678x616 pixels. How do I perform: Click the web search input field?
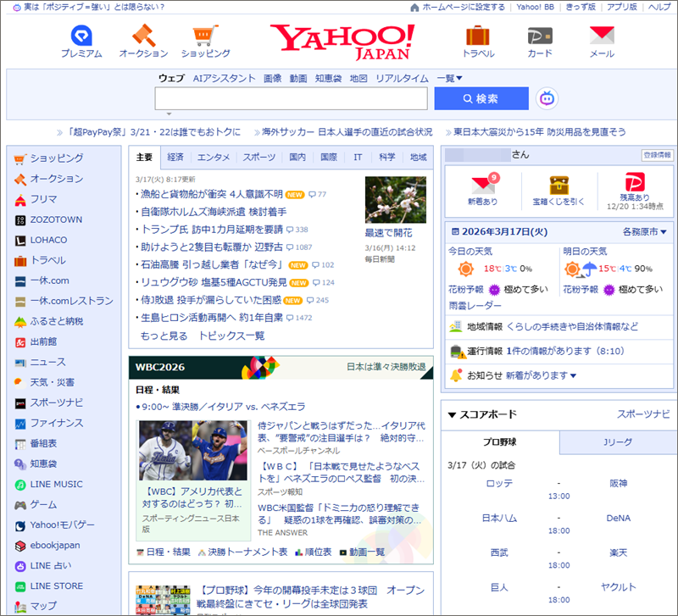coord(291,98)
